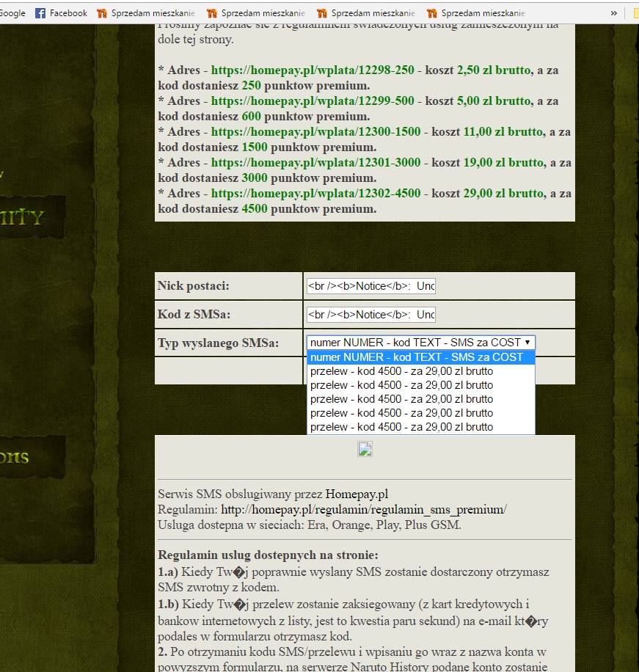Click the 'Regulamin uslug dostepnych na stronie:' heading

(x=268, y=555)
